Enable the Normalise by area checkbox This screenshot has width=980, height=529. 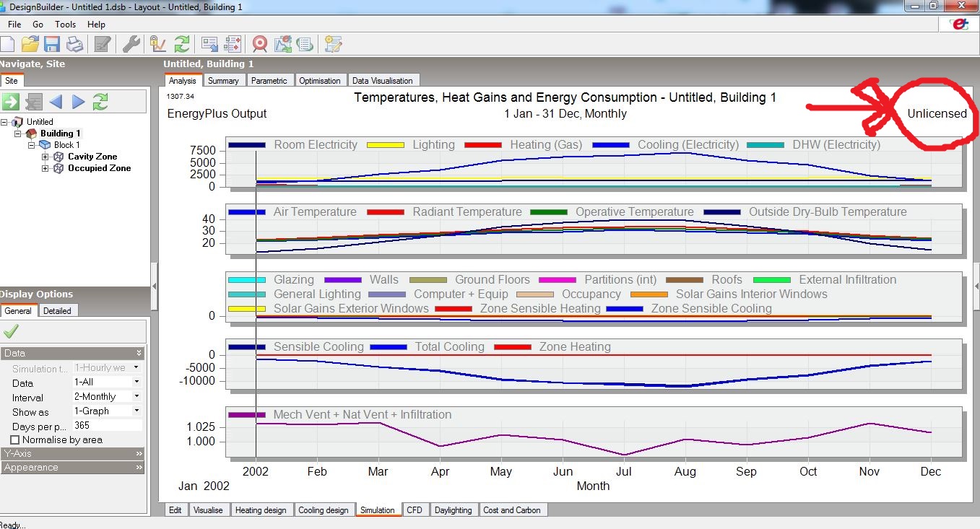pyautogui.click(x=15, y=440)
